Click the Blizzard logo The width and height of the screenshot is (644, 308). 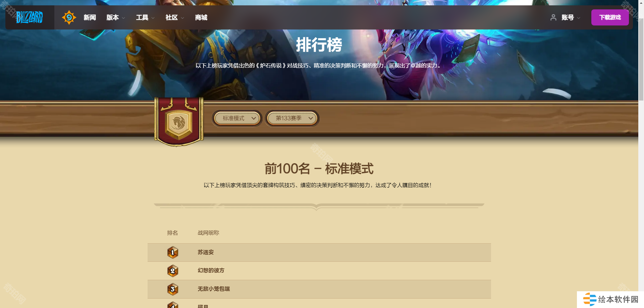[x=30, y=17]
